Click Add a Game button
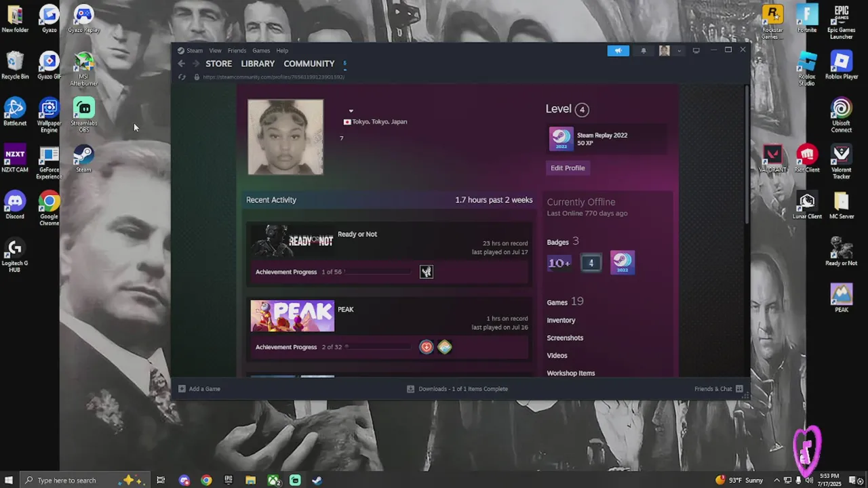Viewport: 868px width, 488px height. point(199,389)
